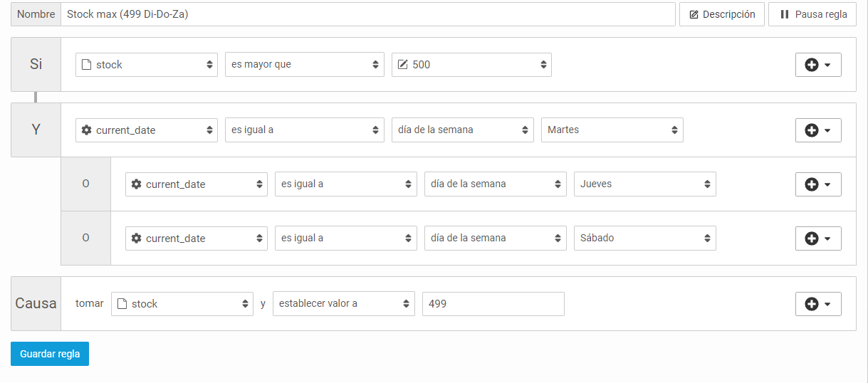Open the Martes weekday dropdown
868x383 pixels.
click(x=612, y=130)
